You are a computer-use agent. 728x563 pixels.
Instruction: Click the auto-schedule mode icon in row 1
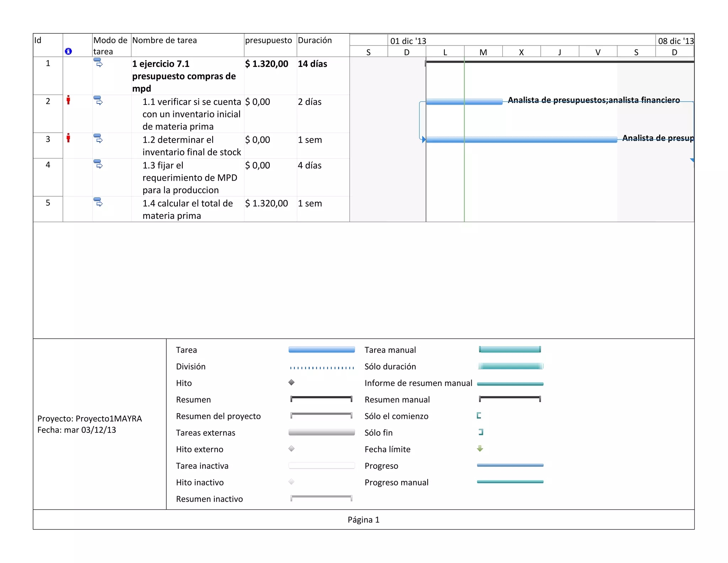(98, 63)
